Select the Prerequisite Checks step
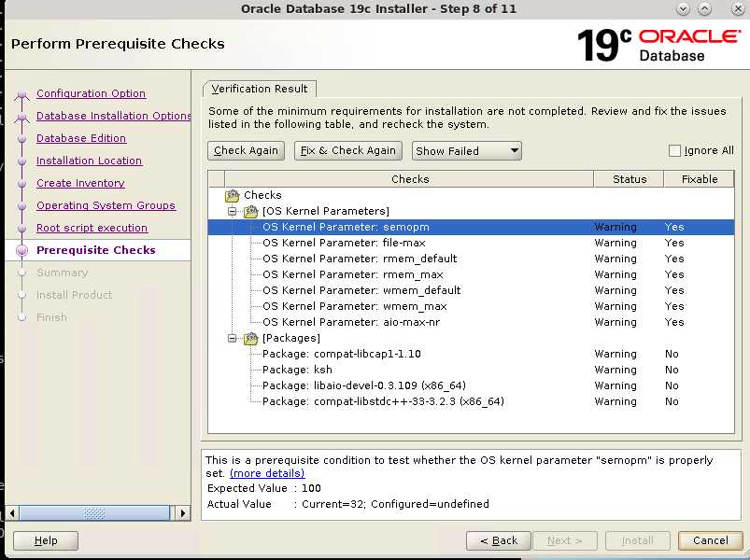This screenshot has width=750, height=560. (95, 250)
